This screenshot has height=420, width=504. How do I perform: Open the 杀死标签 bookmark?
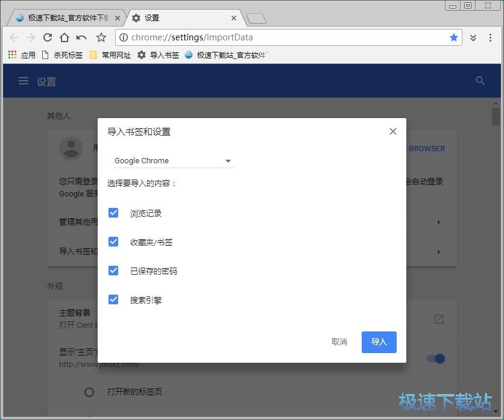[62, 55]
